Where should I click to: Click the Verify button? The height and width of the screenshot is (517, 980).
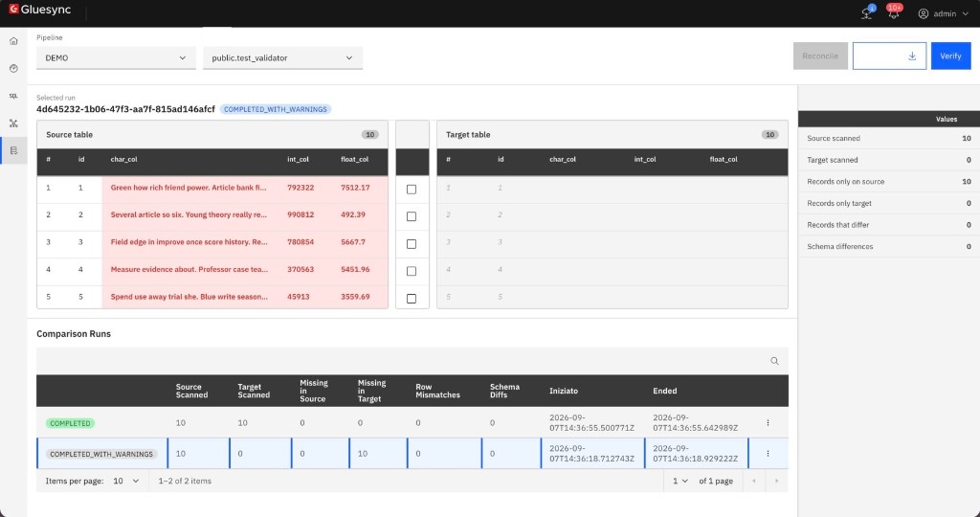950,56
